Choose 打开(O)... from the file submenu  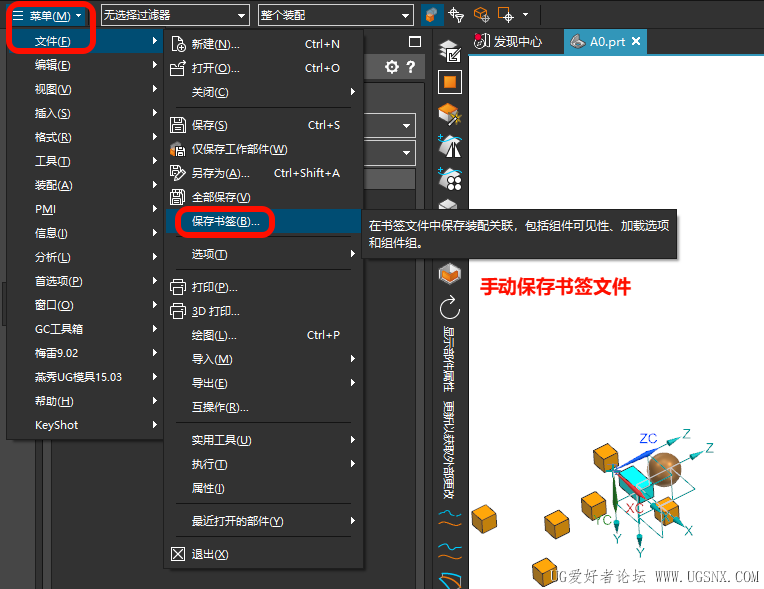click(263, 68)
